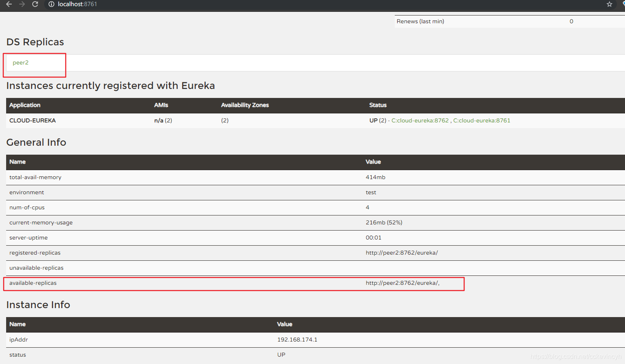
Task: View site info icon beside localhost
Action: (51, 4)
